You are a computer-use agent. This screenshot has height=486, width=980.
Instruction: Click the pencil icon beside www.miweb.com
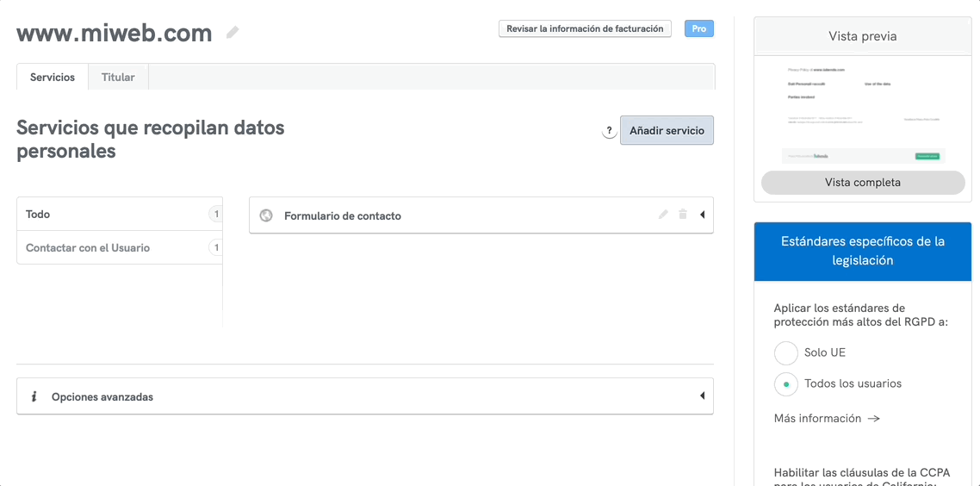tap(233, 33)
